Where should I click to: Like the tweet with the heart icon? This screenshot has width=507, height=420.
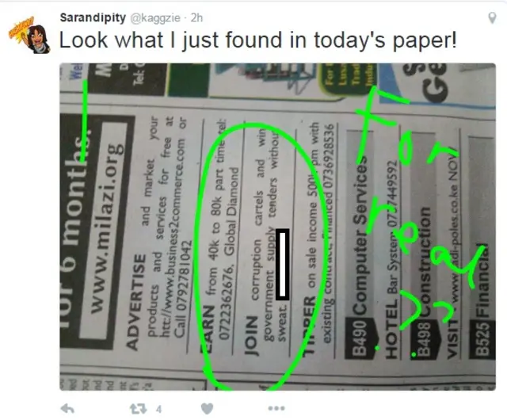[x=207, y=409]
